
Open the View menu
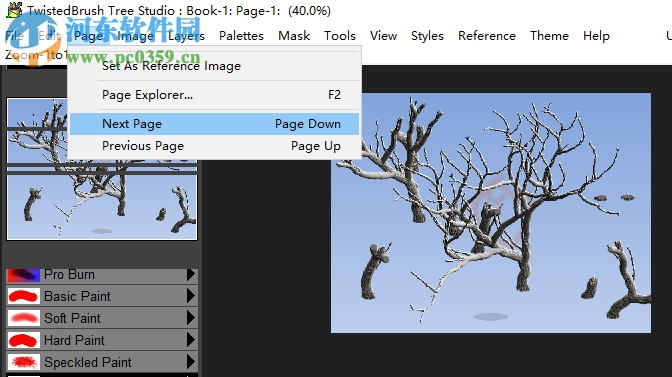(x=383, y=36)
